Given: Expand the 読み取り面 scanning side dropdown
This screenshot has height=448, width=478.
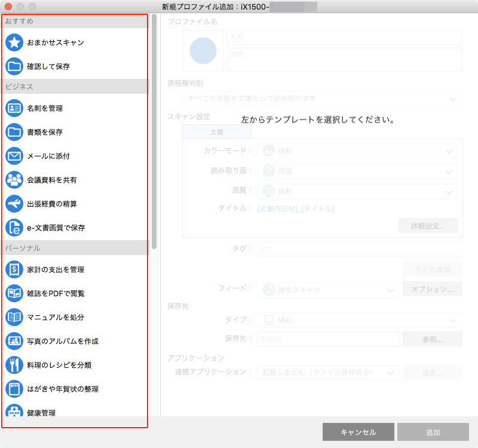Looking at the screenshot, I should (x=358, y=171).
